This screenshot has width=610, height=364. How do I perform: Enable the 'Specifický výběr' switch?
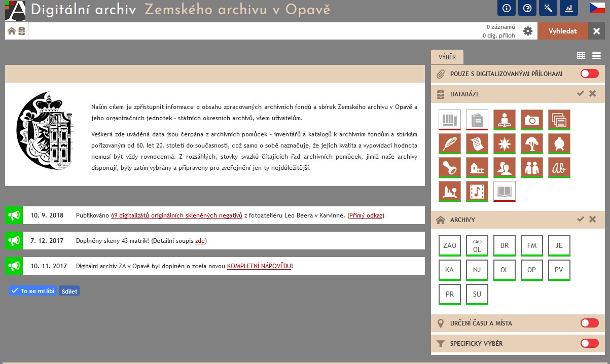click(590, 344)
